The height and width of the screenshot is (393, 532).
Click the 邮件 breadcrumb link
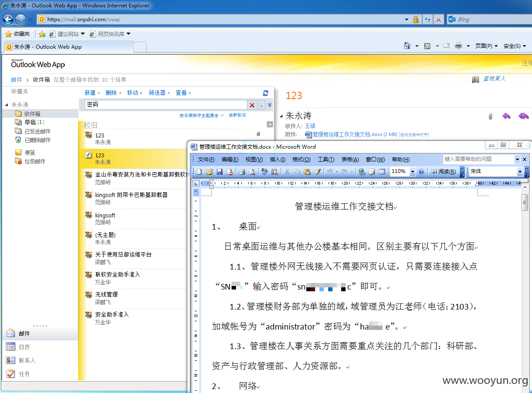tap(17, 80)
